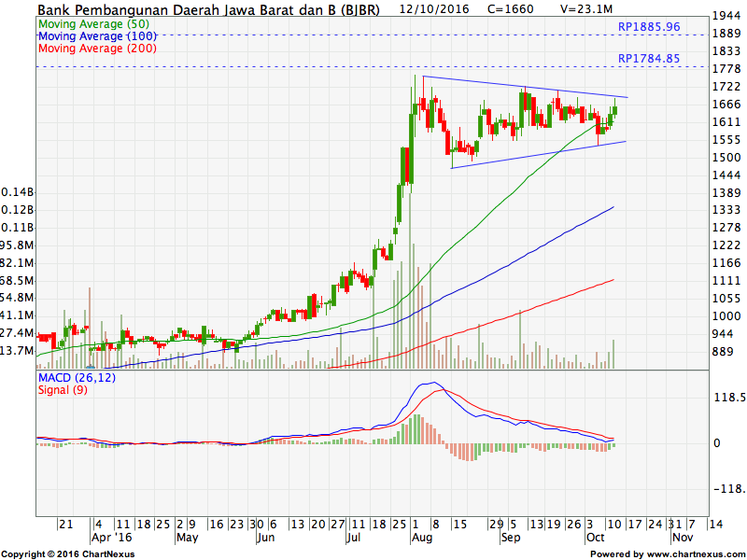Click the date axis label '31'
The height and width of the screenshot is (560, 747).
(x=674, y=525)
